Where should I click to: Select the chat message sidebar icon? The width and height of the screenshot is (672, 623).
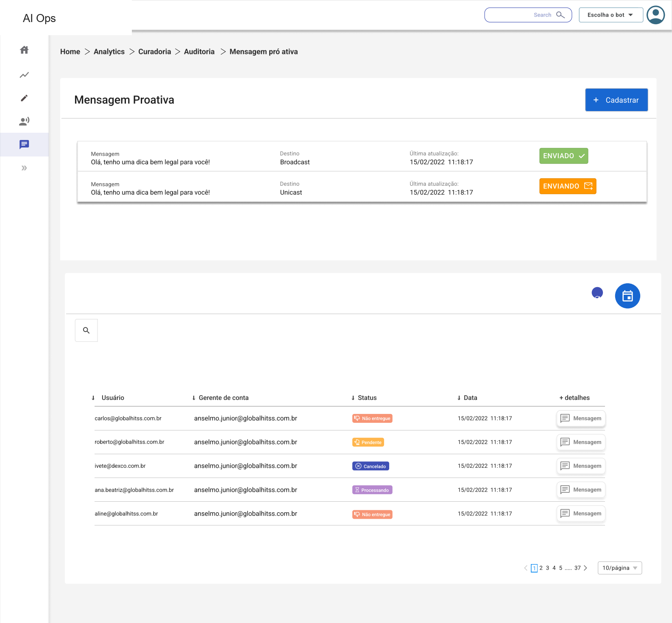(24, 145)
